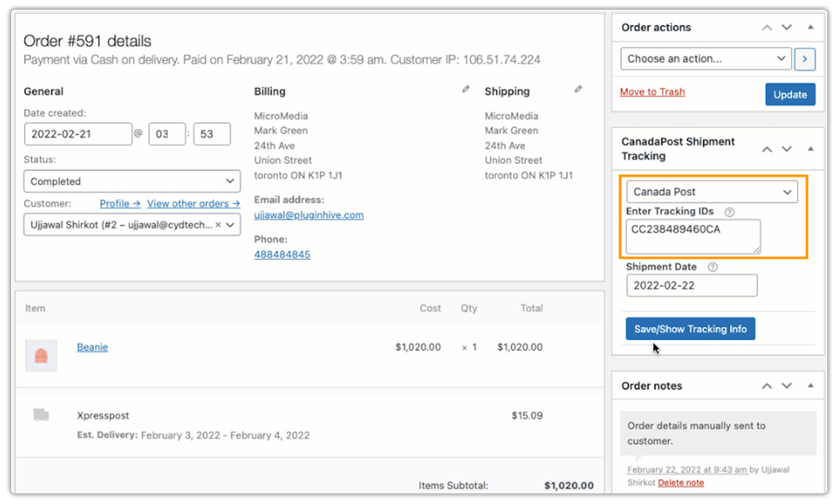Open help tooltip for Shipment Date
The height and width of the screenshot is (504, 838).
click(712, 267)
